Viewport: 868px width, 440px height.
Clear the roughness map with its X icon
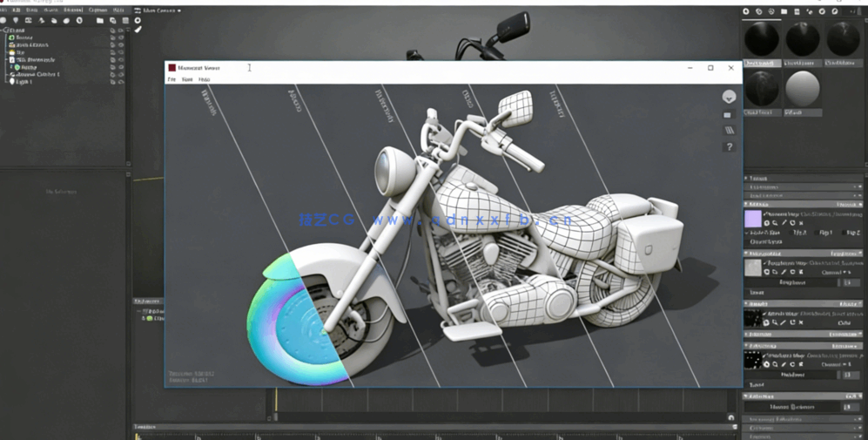[x=801, y=272]
